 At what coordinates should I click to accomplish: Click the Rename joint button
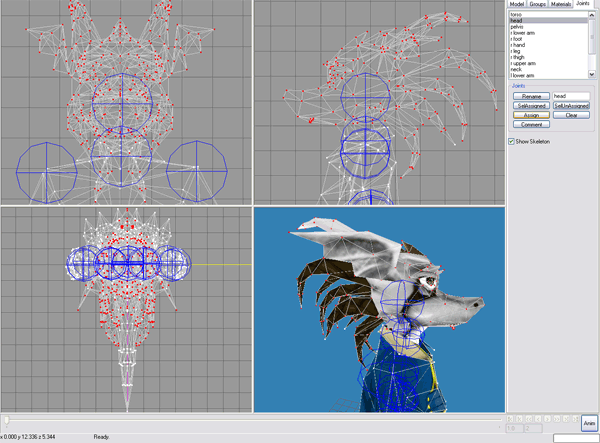(x=531, y=96)
